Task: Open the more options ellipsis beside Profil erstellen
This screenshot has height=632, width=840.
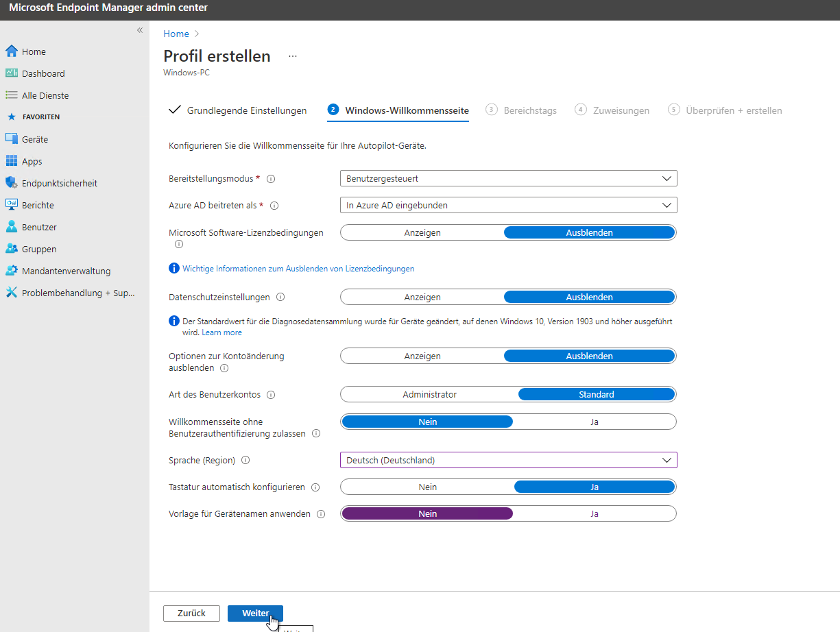Action: click(293, 56)
